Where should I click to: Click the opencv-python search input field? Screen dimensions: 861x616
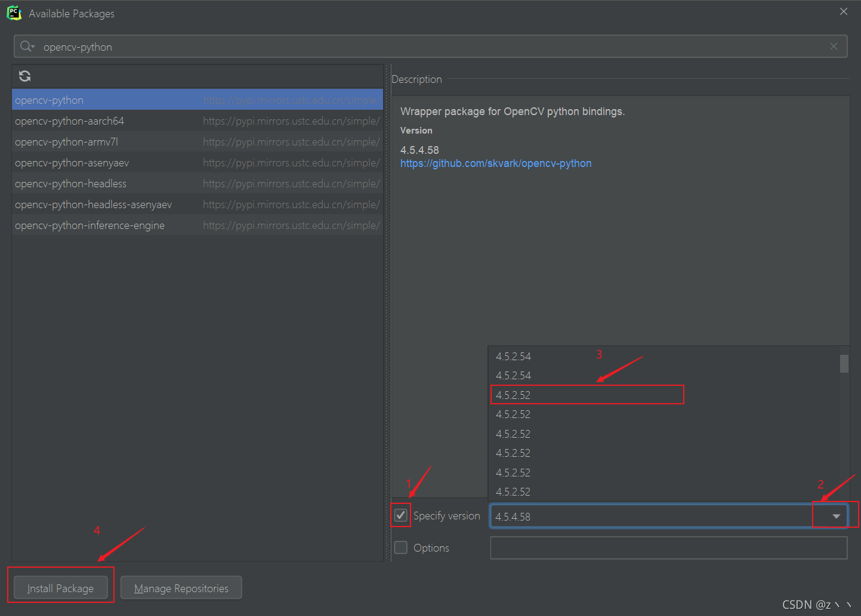[x=430, y=47]
